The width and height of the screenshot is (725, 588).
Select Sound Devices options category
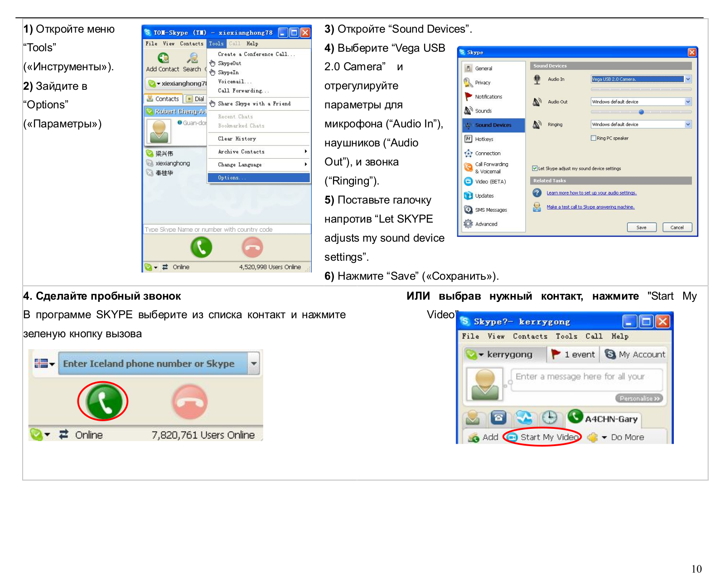point(493,125)
